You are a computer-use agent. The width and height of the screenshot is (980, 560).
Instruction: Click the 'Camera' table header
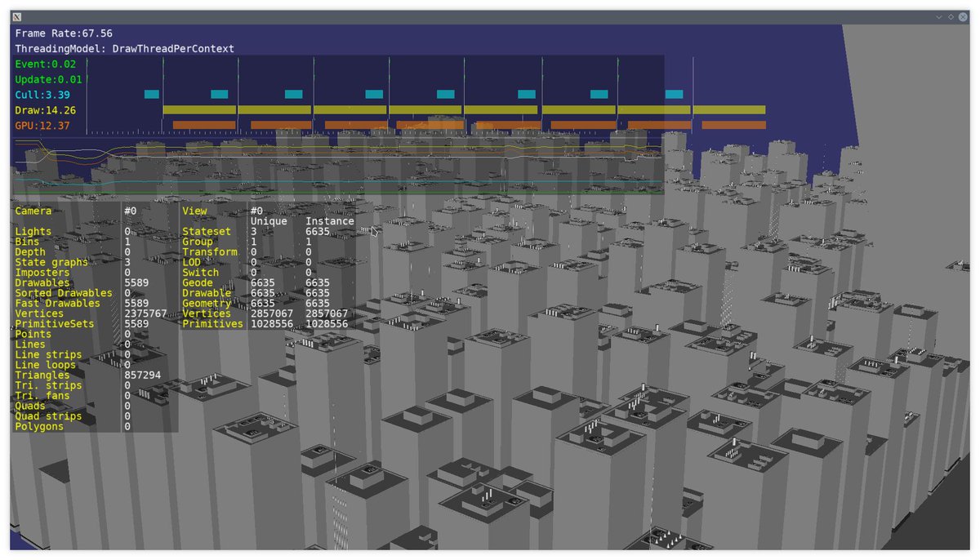[x=33, y=211]
